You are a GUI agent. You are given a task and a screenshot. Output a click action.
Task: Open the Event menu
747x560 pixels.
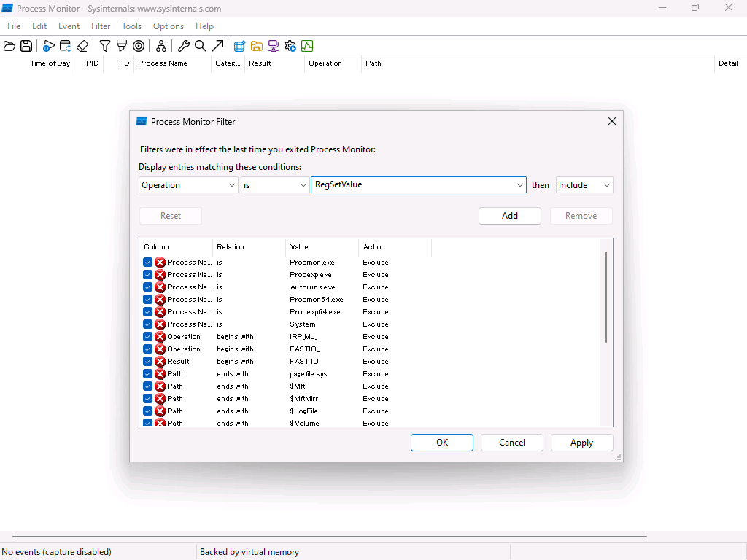pos(69,26)
